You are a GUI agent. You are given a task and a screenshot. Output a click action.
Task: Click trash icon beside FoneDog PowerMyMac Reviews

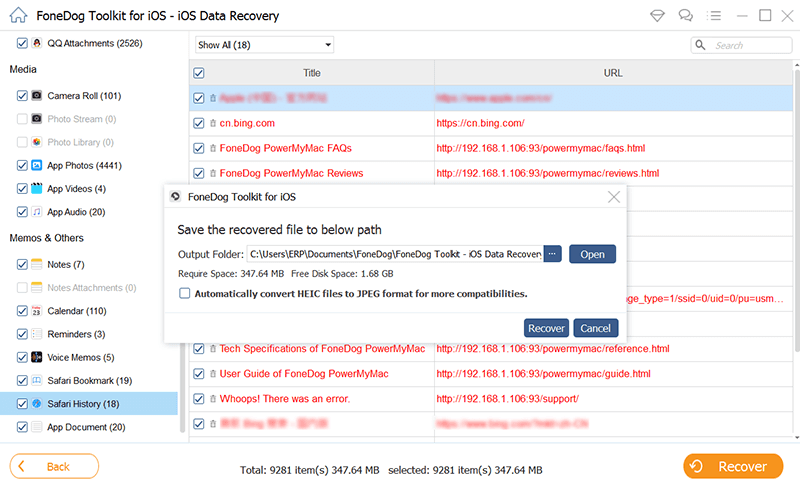[x=213, y=173]
